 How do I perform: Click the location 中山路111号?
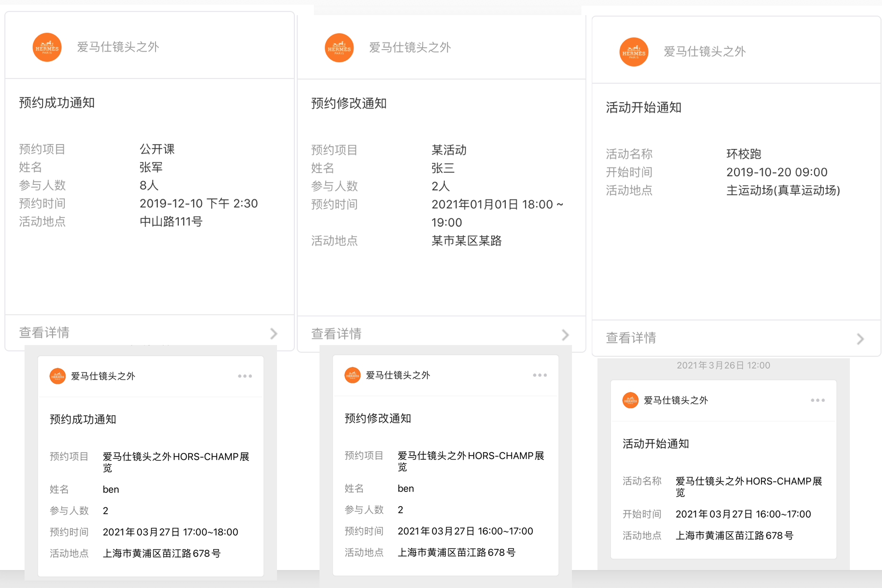(x=171, y=221)
